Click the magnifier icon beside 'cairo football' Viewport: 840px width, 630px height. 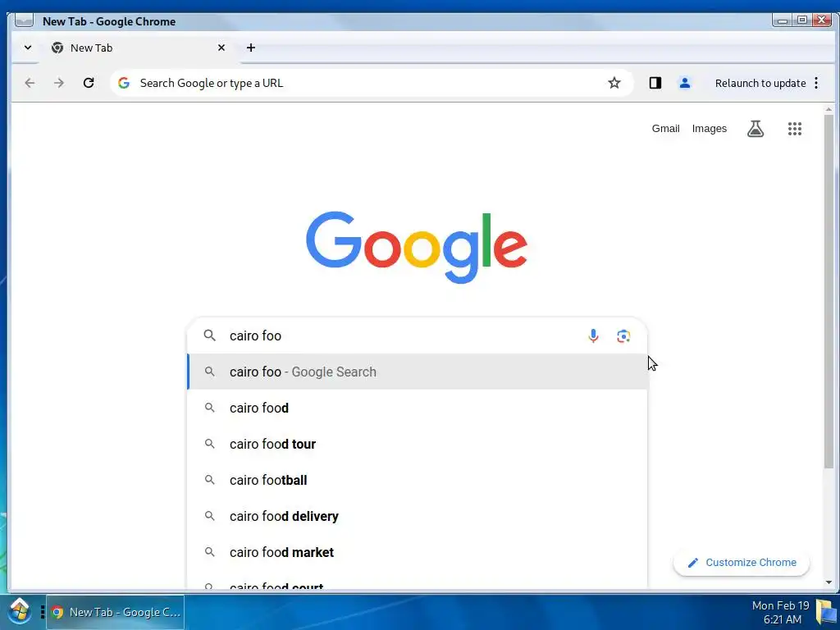[209, 479]
